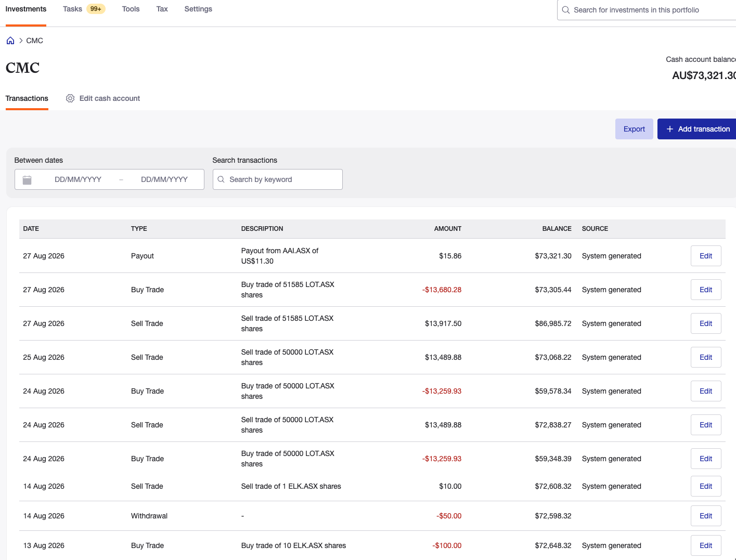
Task: Click the gear icon beside Edit cash account
Action: (x=70, y=98)
